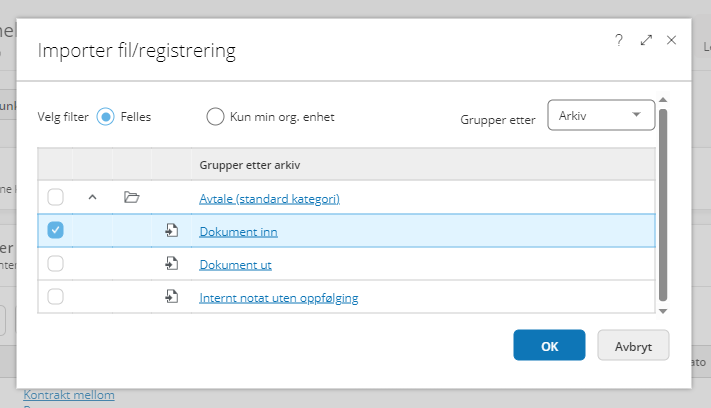Click the document icon beside Internt notat
711x408 pixels.
pos(171,297)
